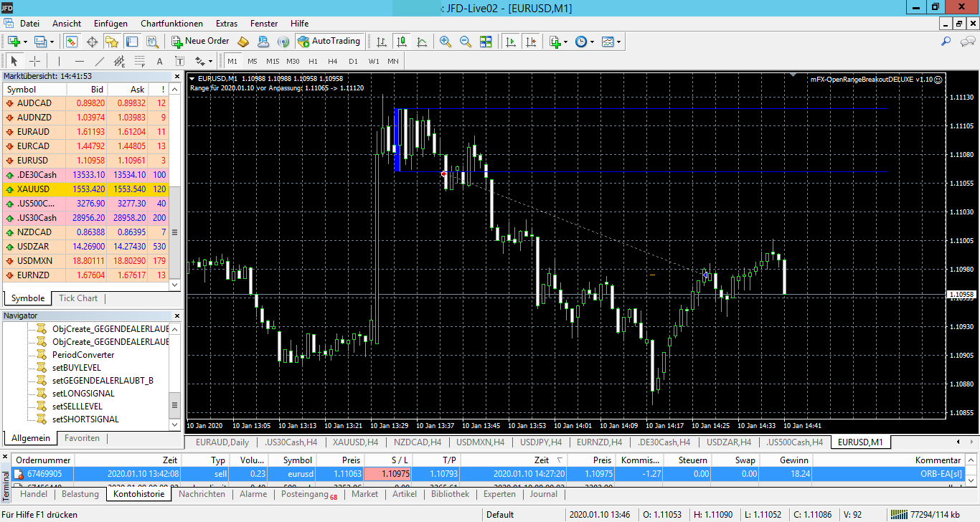
Task: Open the chart templates icon
Action: coord(608,42)
